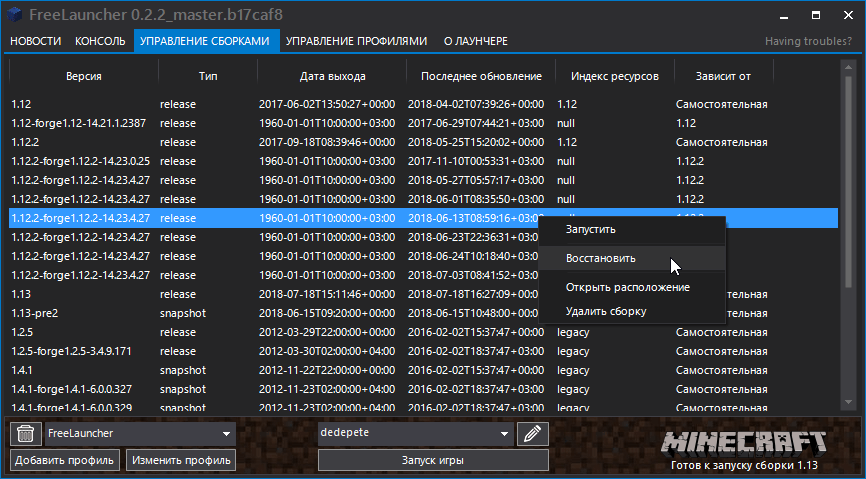Click the pencil edit account icon

(x=533, y=433)
